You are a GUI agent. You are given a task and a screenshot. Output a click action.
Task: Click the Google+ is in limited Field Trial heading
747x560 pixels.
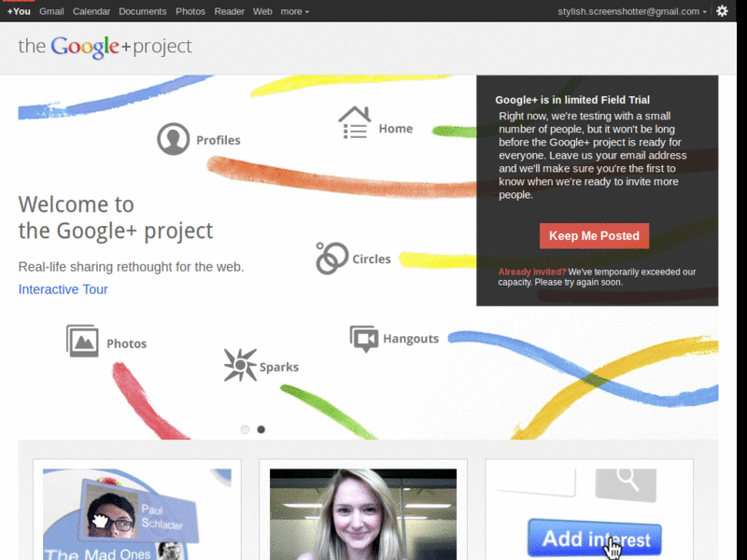572,100
